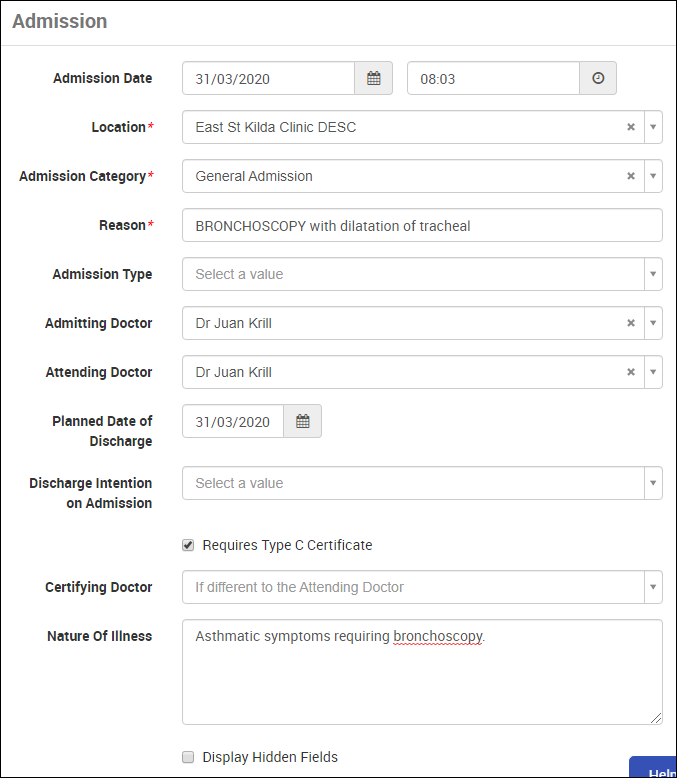This screenshot has height=778, width=677.
Task: Expand the Attending Doctor dropdown arrow
Action: (x=652, y=372)
